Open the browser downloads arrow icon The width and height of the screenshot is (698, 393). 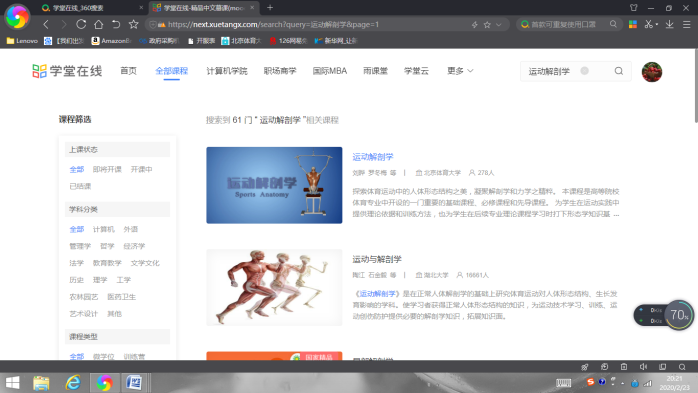(x=670, y=24)
